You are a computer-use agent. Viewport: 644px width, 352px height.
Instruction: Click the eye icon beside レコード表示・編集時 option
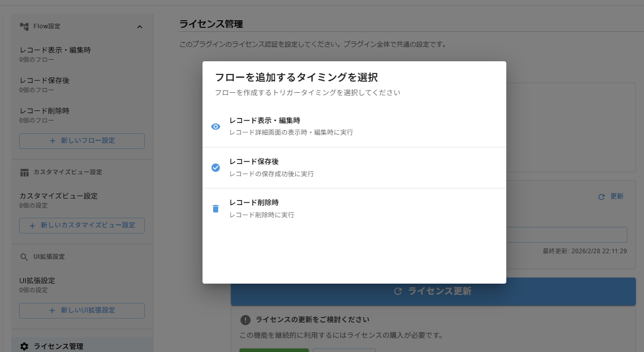tap(215, 126)
